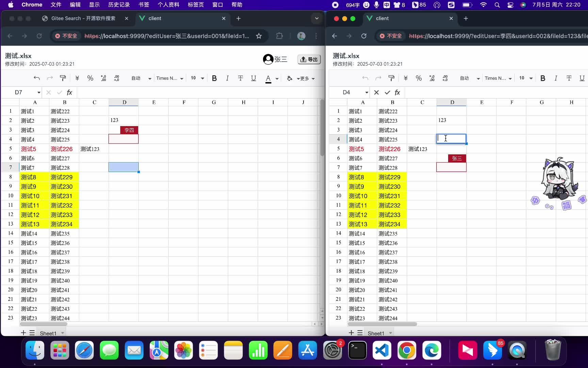
Task: Open the font size 10 dropdown
Action: [197, 78]
